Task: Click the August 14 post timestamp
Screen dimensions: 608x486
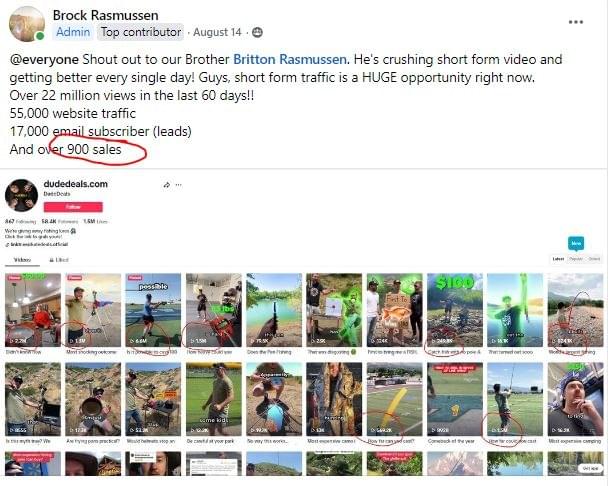Action: point(219,32)
